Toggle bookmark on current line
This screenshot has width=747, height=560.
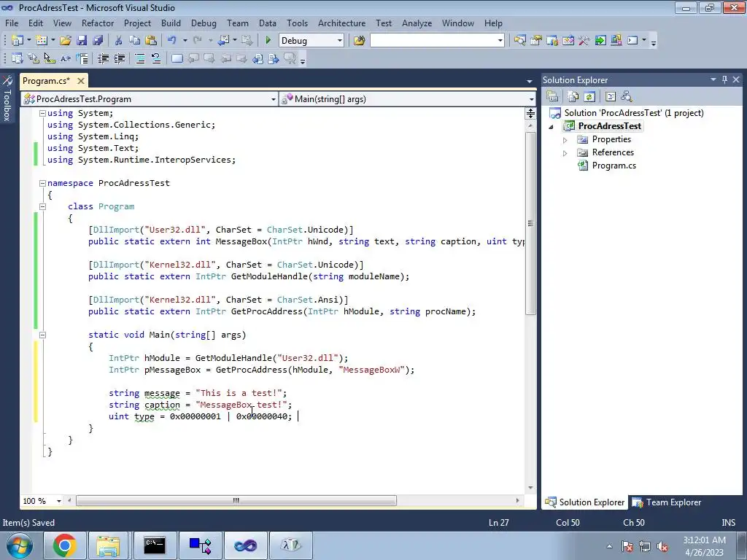[x=177, y=58]
